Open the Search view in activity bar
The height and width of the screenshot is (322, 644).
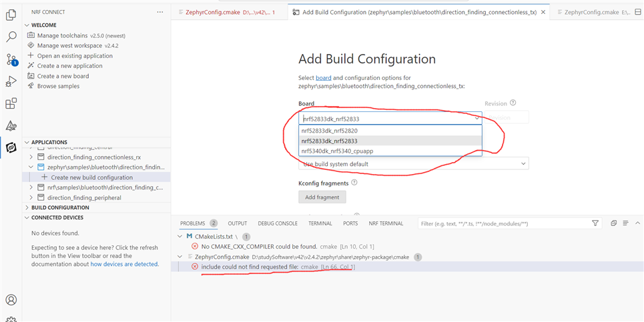click(x=11, y=37)
